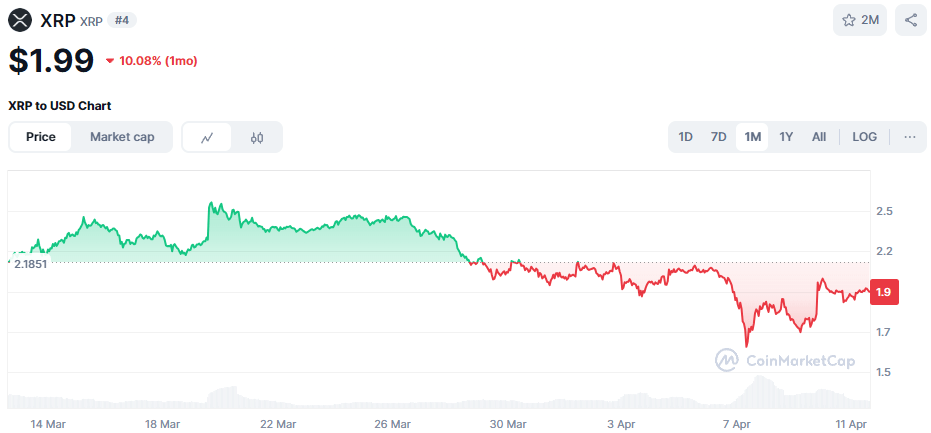Select the 1D time range tab

click(x=685, y=137)
